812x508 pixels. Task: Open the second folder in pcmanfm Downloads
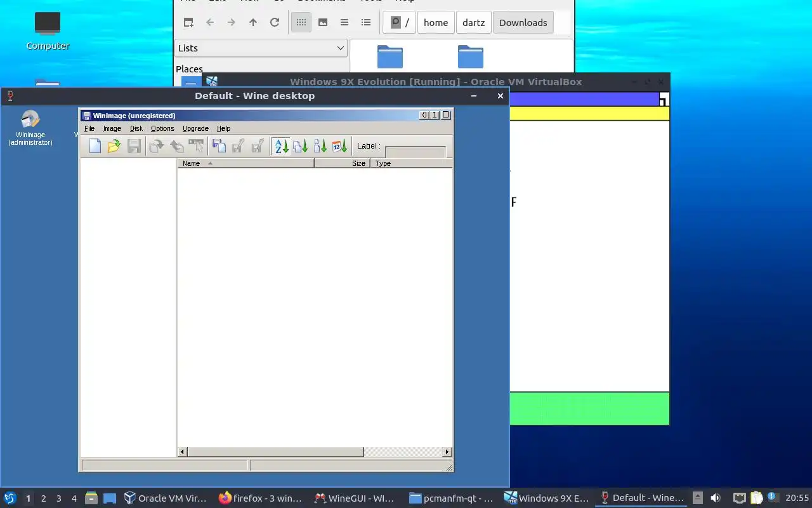[x=471, y=57]
